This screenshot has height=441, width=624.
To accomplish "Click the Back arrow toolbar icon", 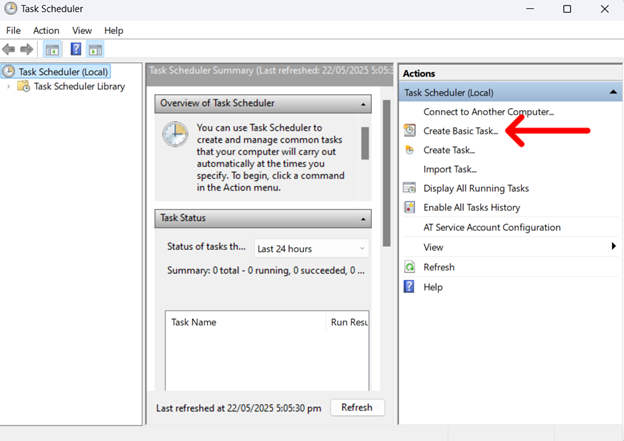I will coord(9,49).
